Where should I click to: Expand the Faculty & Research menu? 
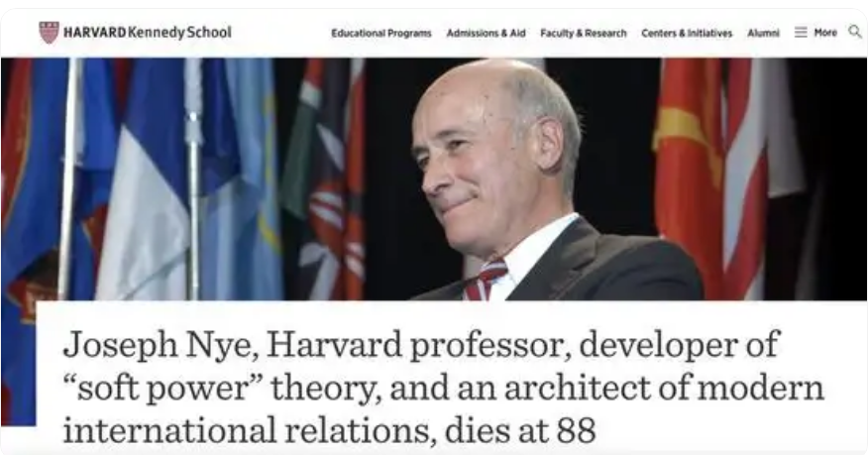pyautogui.click(x=584, y=34)
